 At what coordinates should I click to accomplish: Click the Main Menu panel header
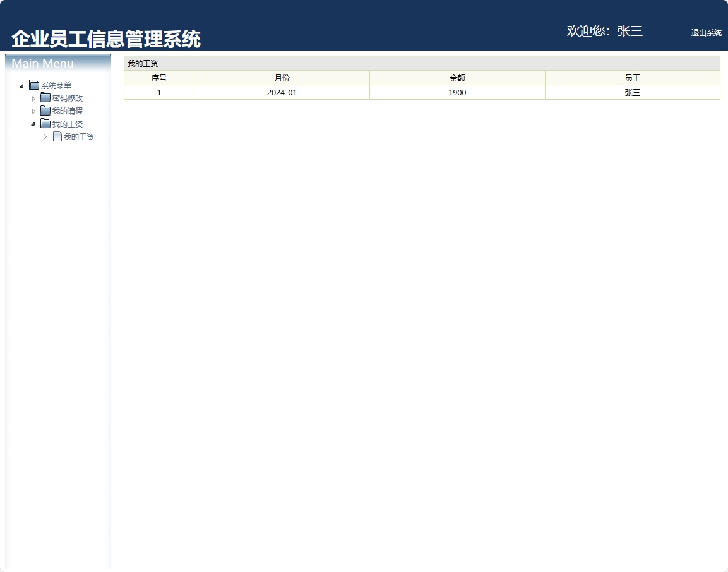coord(43,63)
